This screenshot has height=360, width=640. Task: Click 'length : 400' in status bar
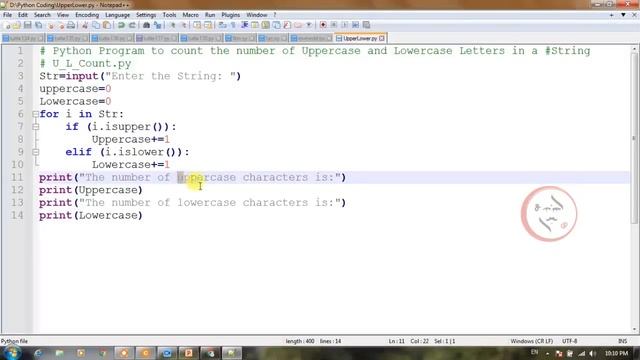pyautogui.click(x=300, y=341)
